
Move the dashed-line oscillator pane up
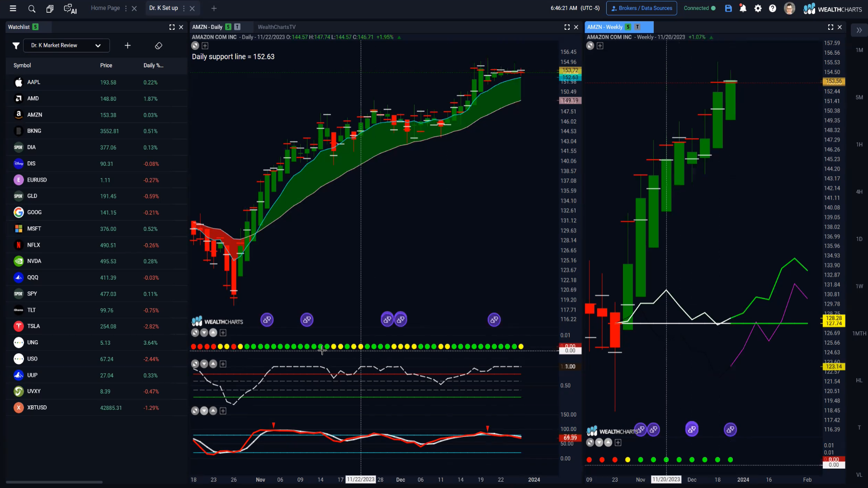(213, 364)
